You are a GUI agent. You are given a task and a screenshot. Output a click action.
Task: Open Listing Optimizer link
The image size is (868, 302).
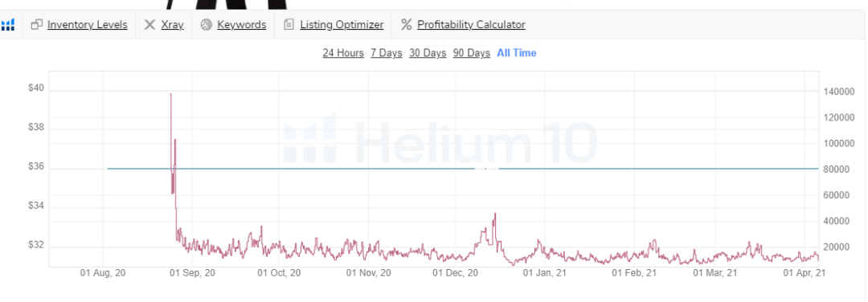[x=342, y=25]
